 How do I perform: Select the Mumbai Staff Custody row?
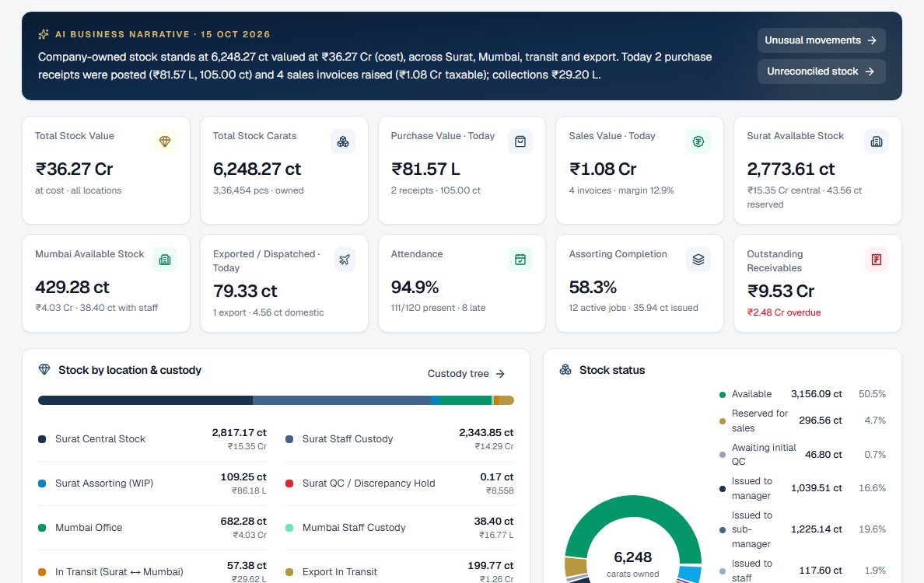tap(400, 528)
